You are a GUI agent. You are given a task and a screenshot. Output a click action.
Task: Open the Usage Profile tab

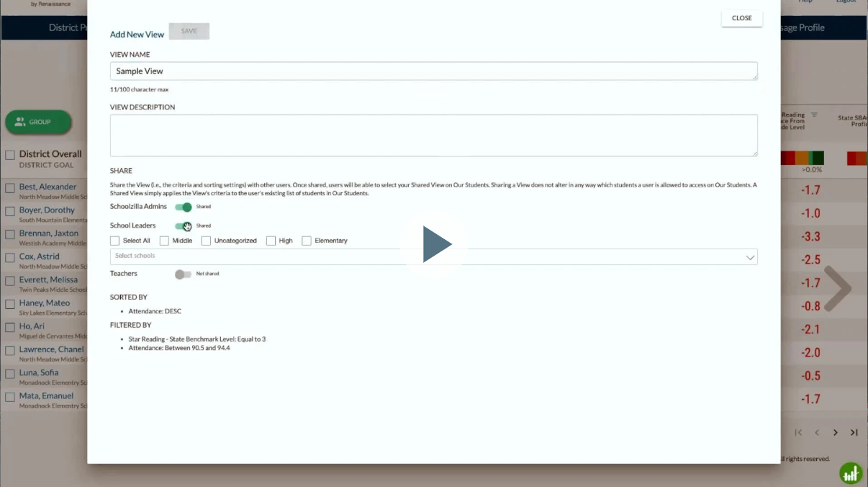coord(803,27)
